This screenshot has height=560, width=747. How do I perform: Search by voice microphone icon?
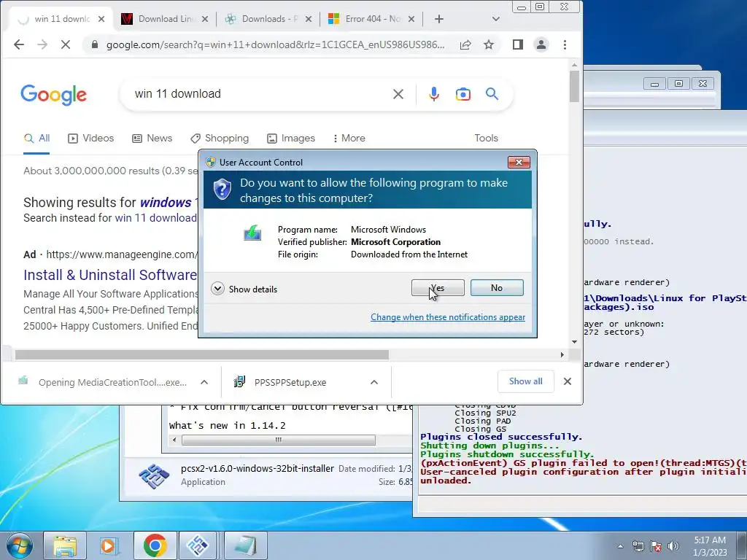[434, 94]
